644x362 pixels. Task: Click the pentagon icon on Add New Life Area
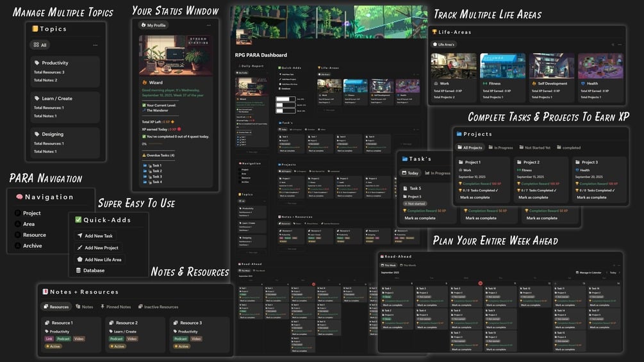79,259
